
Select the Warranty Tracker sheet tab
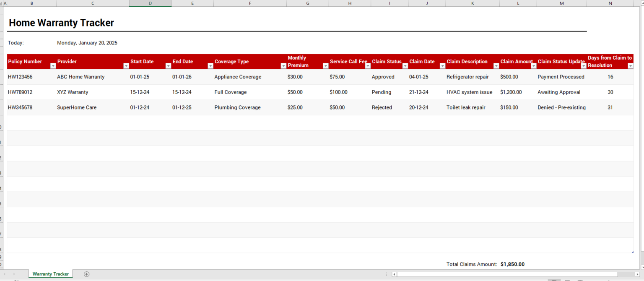(50, 274)
